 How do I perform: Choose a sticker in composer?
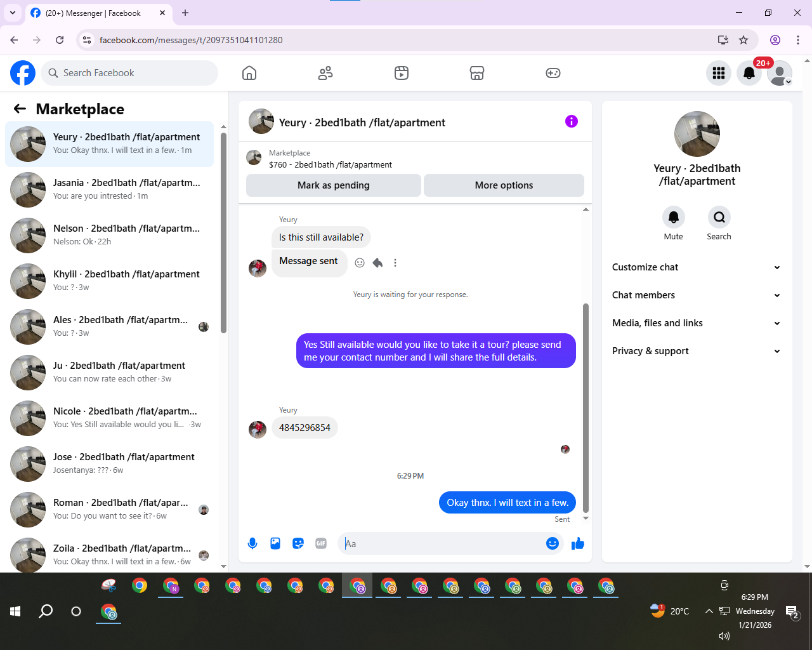pyautogui.click(x=298, y=543)
